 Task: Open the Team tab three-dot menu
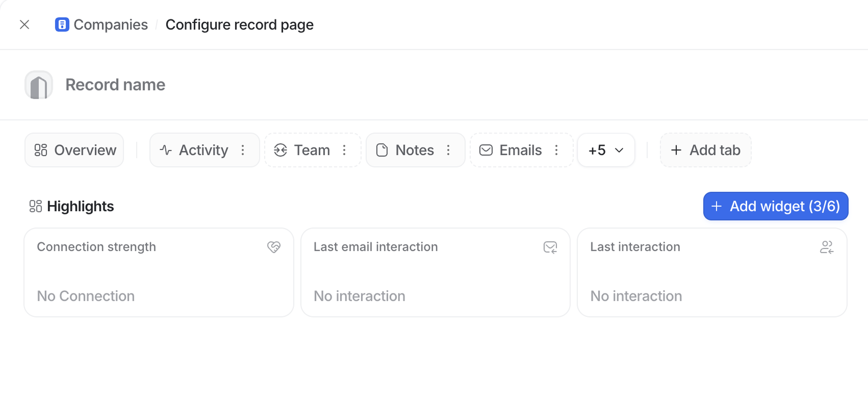[x=344, y=150]
